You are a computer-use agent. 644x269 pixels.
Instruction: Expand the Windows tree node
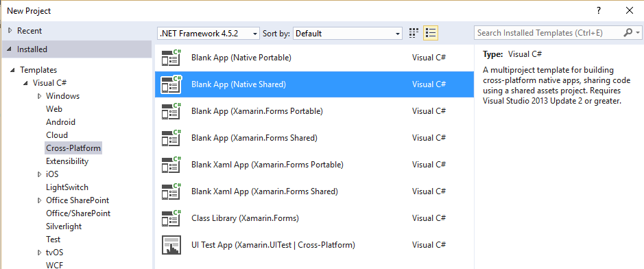[39, 96]
